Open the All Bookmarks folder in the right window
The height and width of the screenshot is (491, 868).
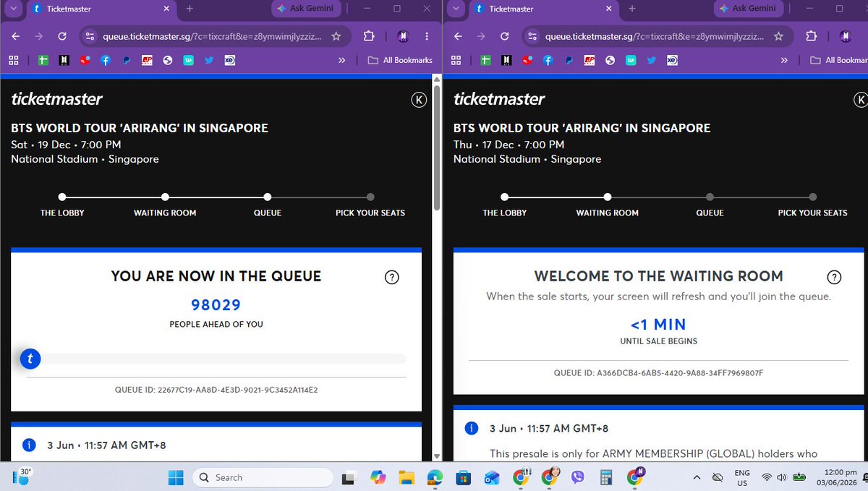tap(838, 61)
